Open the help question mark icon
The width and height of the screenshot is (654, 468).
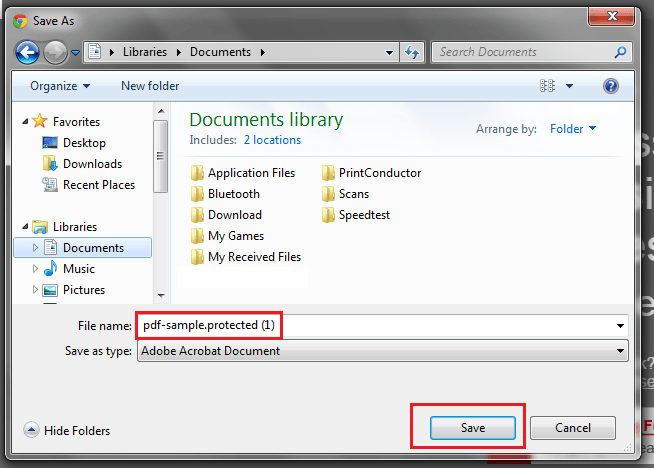coord(611,86)
